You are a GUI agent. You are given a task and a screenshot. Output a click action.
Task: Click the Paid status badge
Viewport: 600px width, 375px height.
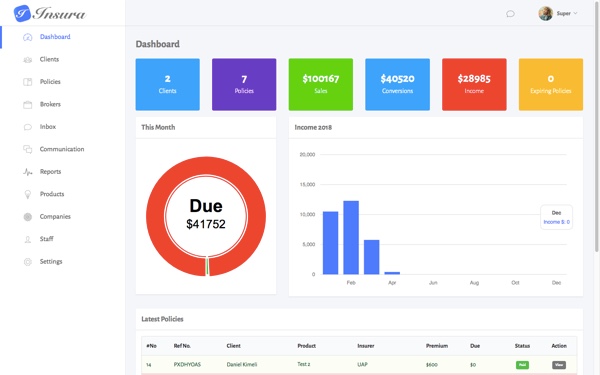point(522,365)
